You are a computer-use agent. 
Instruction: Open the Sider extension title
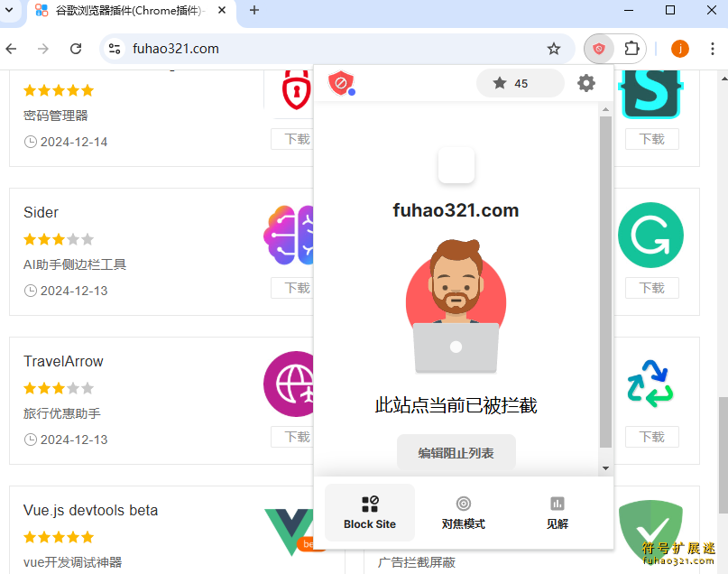coord(41,212)
